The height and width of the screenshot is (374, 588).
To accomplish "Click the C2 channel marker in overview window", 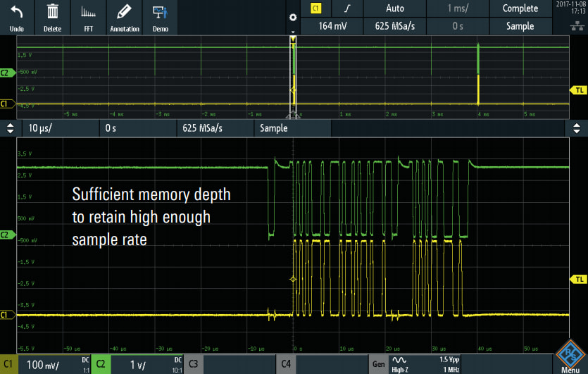I will click(8, 73).
